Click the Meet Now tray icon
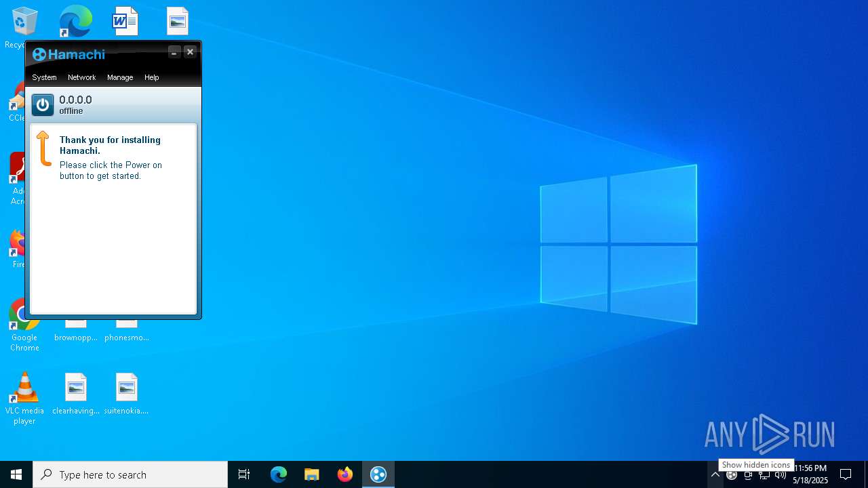This screenshot has width=868, height=488. (748, 475)
